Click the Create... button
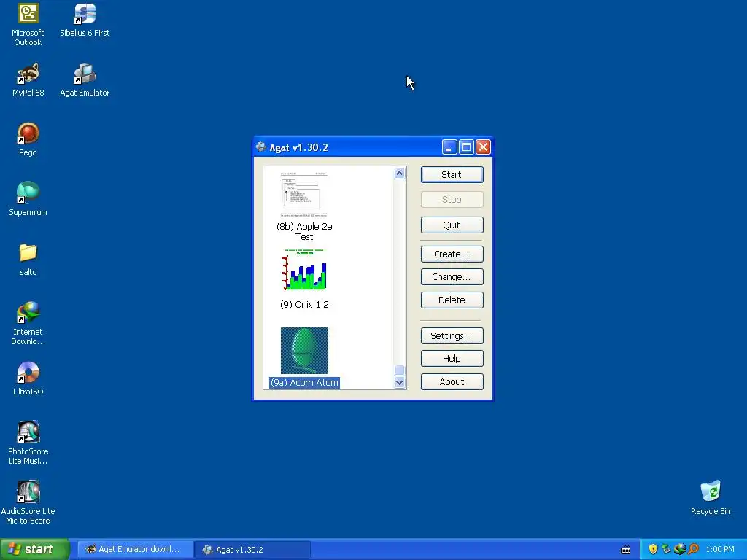This screenshot has height=560, width=747. pos(452,254)
